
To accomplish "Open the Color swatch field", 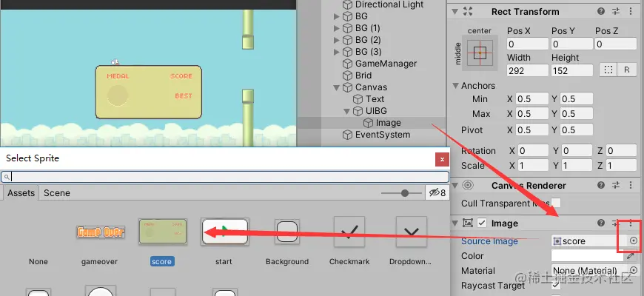I will click(x=587, y=256).
